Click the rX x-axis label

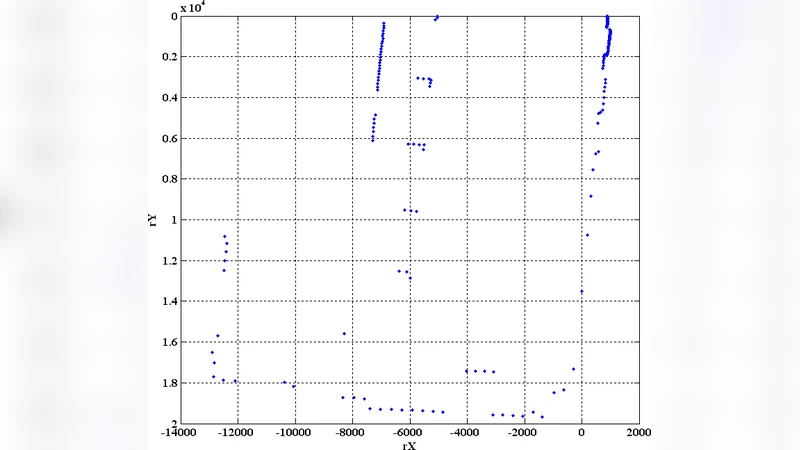[x=408, y=444]
